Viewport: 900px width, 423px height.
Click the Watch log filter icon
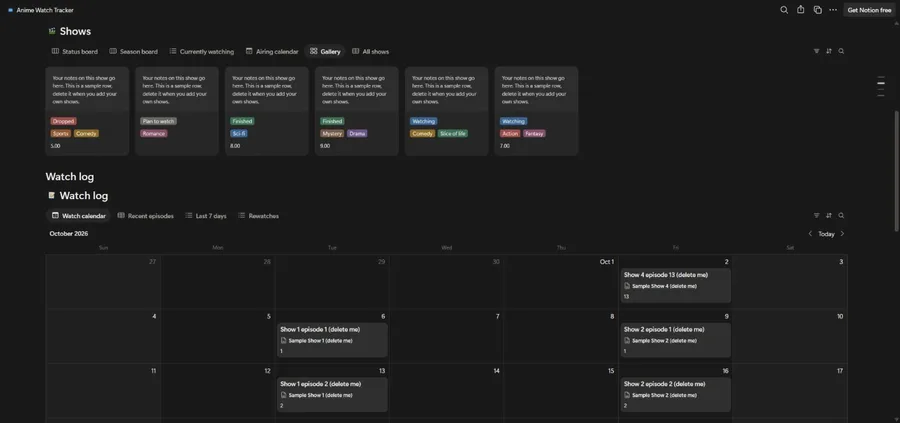pos(816,216)
